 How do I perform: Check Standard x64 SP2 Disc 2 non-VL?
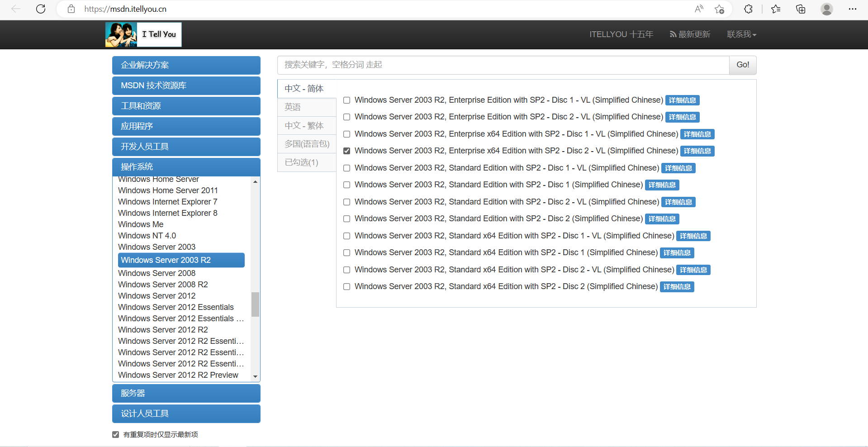(x=347, y=287)
